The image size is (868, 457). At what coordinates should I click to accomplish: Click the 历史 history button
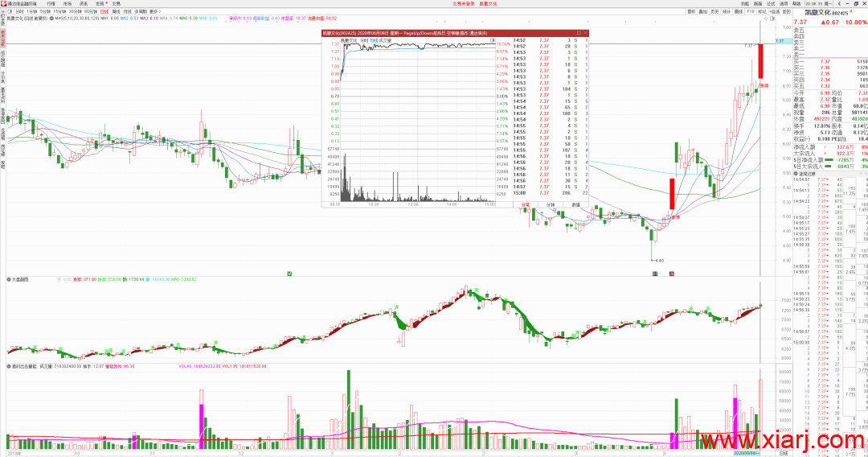point(714,11)
